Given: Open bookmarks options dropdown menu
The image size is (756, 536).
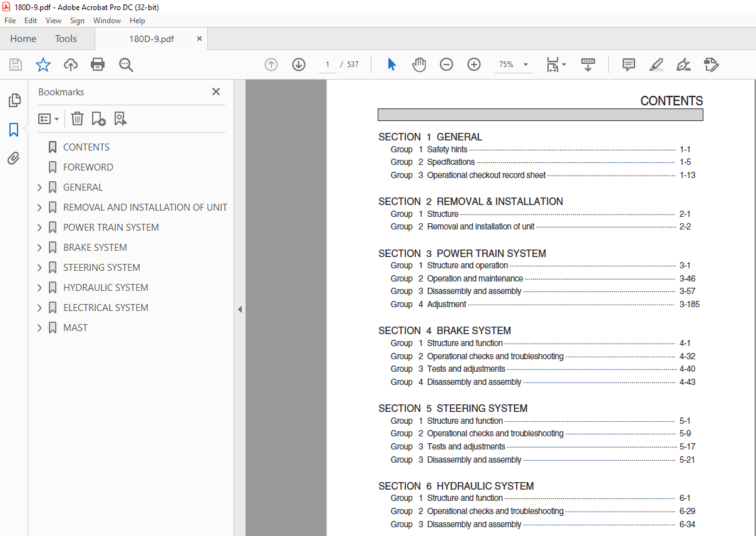Looking at the screenshot, I should coord(48,118).
